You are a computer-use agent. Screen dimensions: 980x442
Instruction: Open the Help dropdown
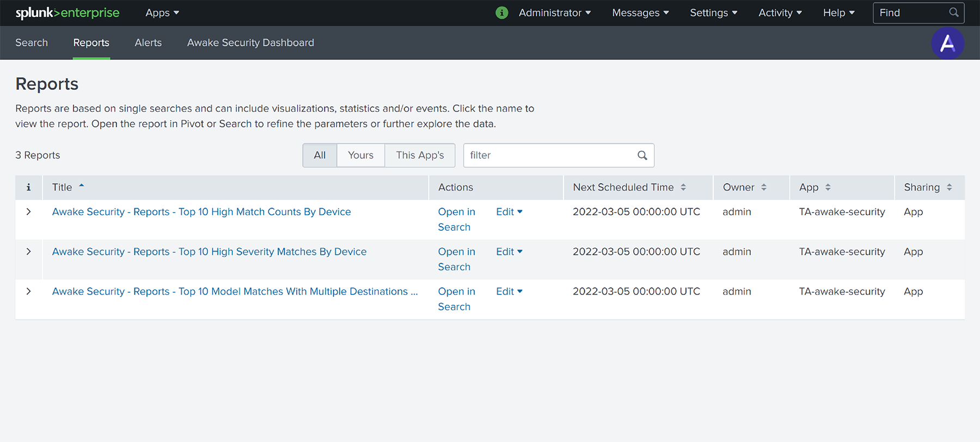pos(839,13)
